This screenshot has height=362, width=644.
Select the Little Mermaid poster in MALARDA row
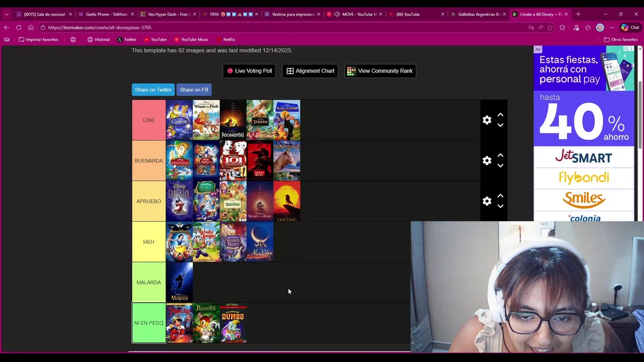[180, 283]
